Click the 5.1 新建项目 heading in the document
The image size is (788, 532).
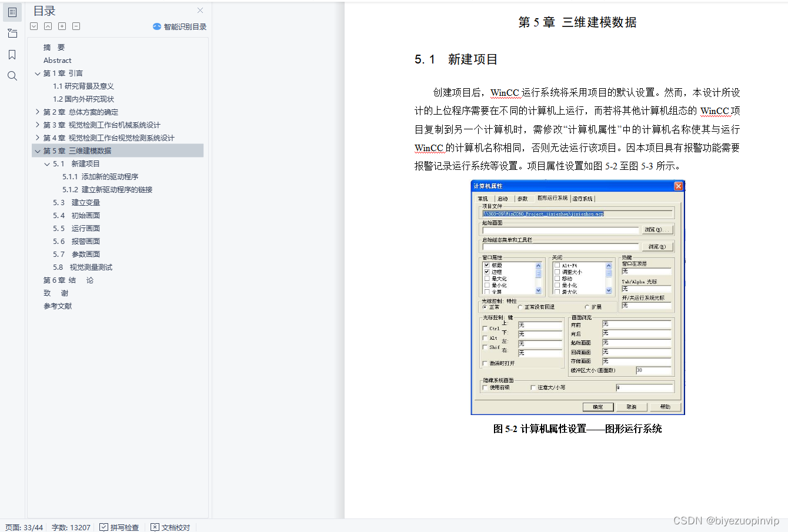456,59
